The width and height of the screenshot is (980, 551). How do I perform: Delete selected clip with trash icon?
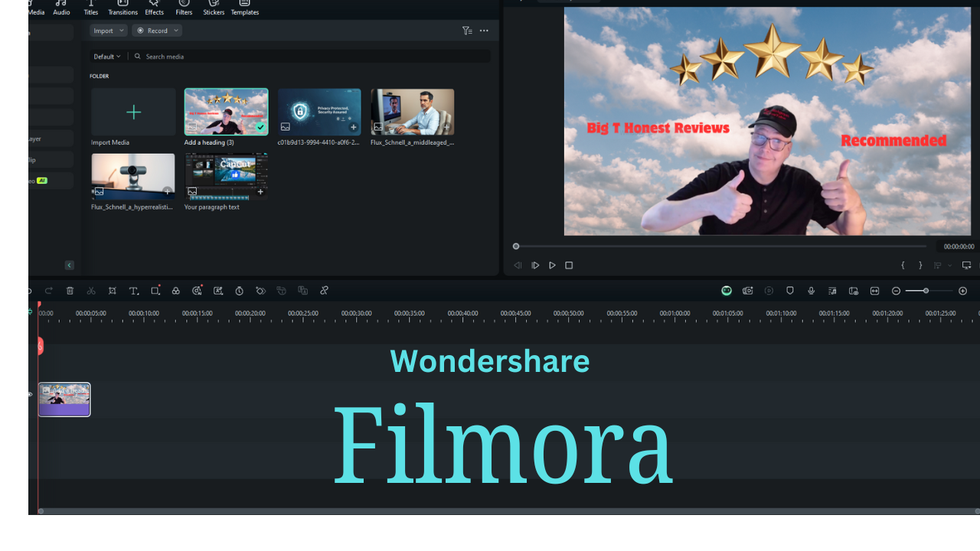pos(70,291)
